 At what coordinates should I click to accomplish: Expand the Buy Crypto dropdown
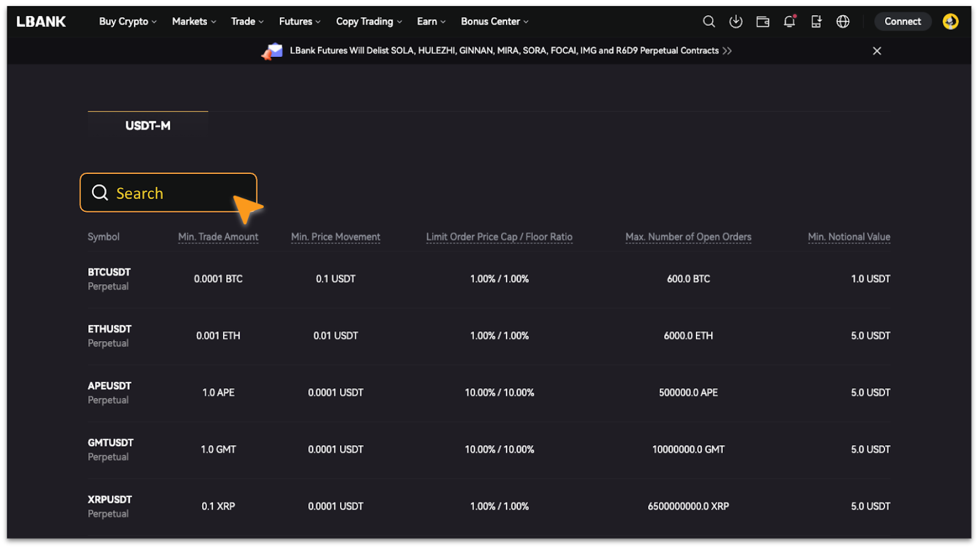click(x=127, y=21)
